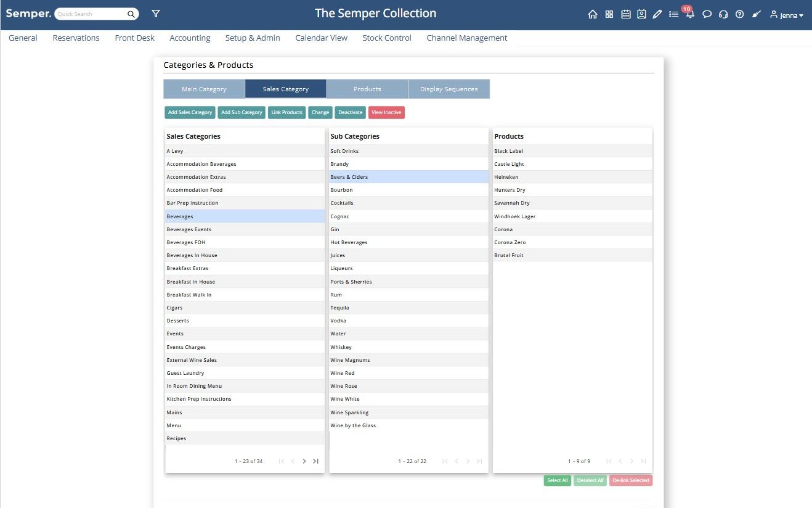Image resolution: width=812 pixels, height=508 pixels.
Task: Select the Whiskey sub category
Action: 409,347
